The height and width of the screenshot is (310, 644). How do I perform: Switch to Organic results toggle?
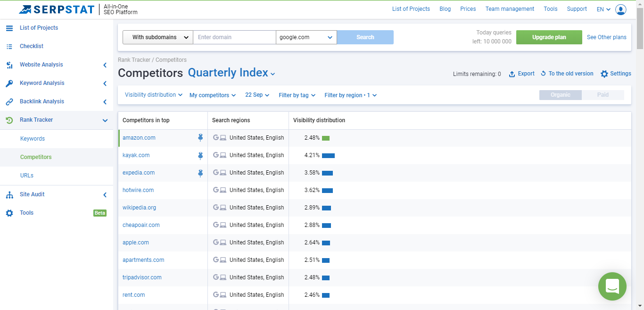coord(561,95)
